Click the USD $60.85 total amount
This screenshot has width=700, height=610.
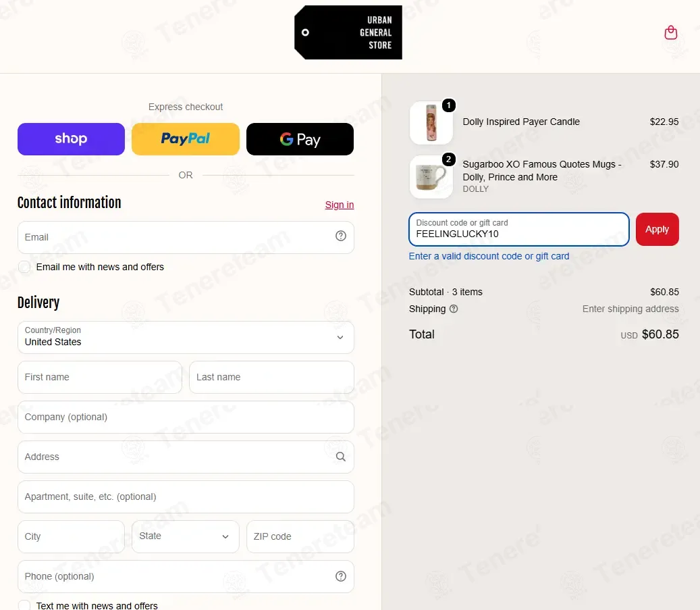(x=649, y=334)
